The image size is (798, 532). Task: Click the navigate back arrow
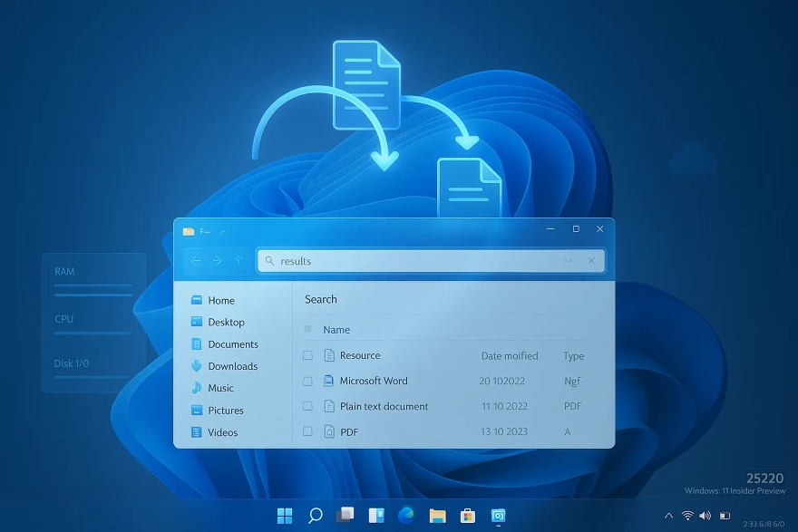196,261
